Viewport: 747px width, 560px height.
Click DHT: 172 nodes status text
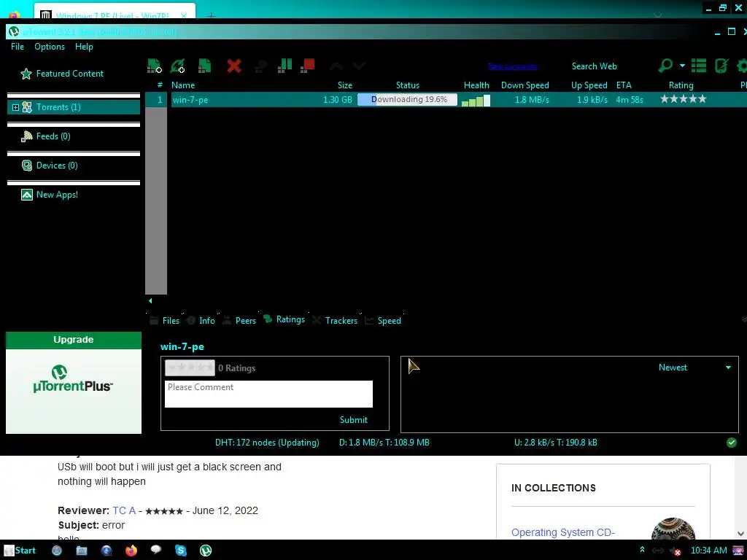point(267,443)
